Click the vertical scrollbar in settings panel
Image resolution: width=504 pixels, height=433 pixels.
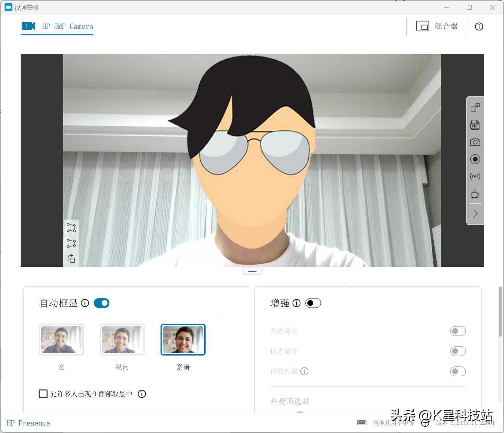click(500, 312)
